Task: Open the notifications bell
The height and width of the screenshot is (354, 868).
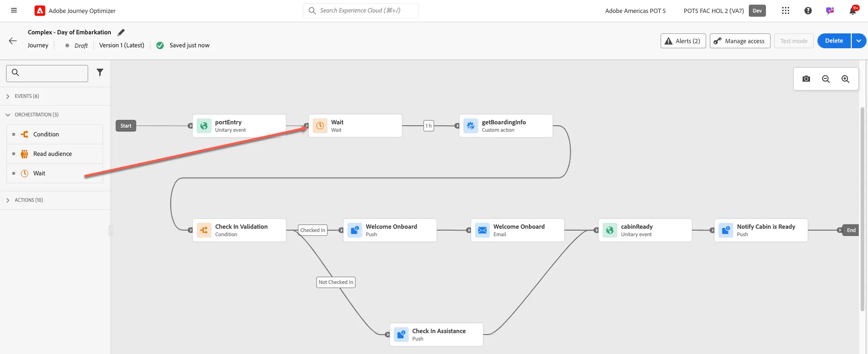Action: 853,10
